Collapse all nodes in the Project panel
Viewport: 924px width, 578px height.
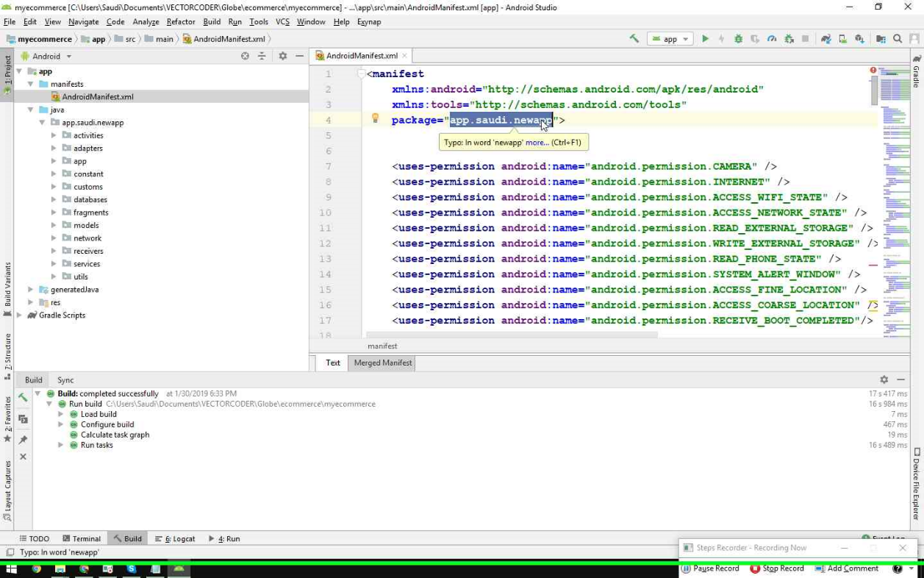coord(262,56)
